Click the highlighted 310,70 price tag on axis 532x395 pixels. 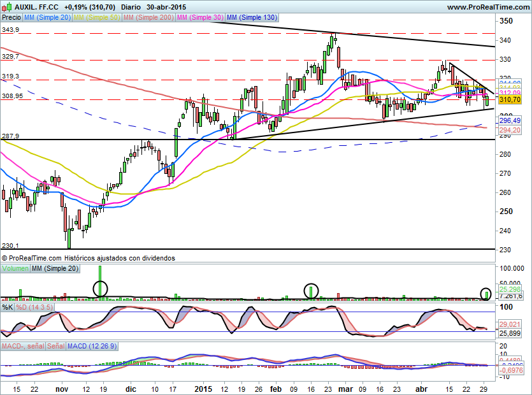[510, 100]
